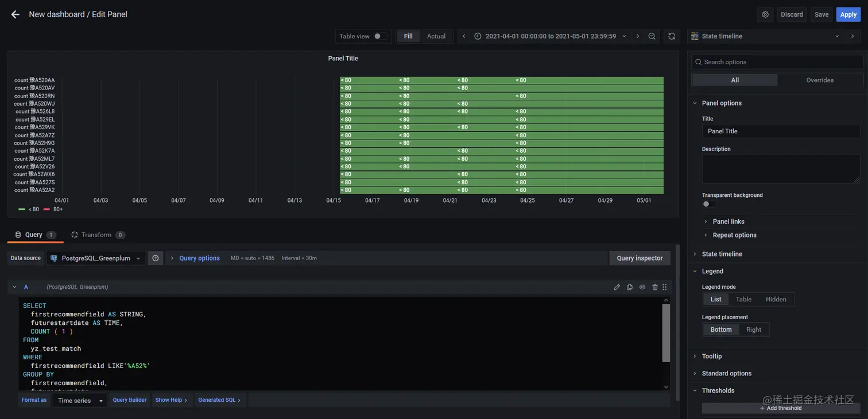Set Legend mode to Table
The height and width of the screenshot is (419, 868).
(743, 299)
